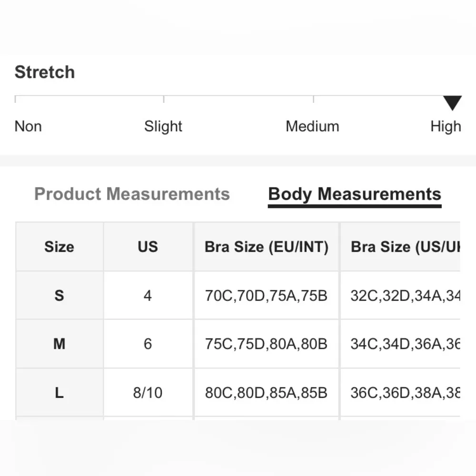
Task: Click the Size column header
Action: pos(59,247)
